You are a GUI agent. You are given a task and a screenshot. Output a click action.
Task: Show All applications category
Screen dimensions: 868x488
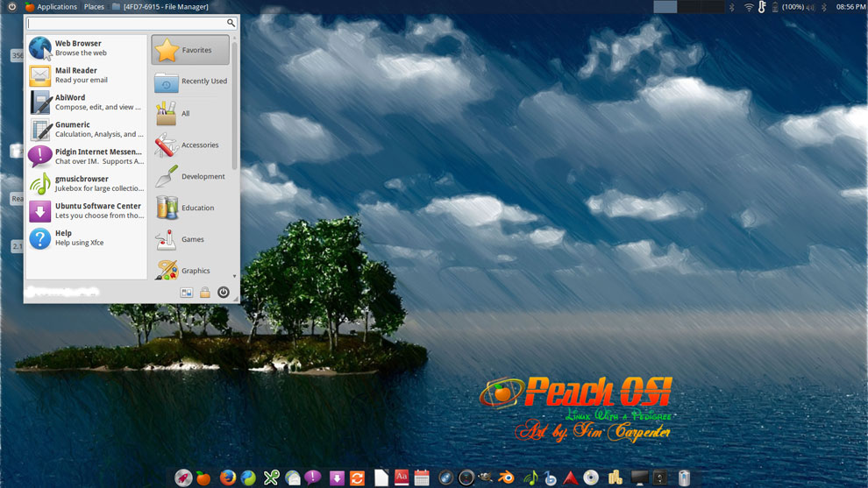[190, 113]
